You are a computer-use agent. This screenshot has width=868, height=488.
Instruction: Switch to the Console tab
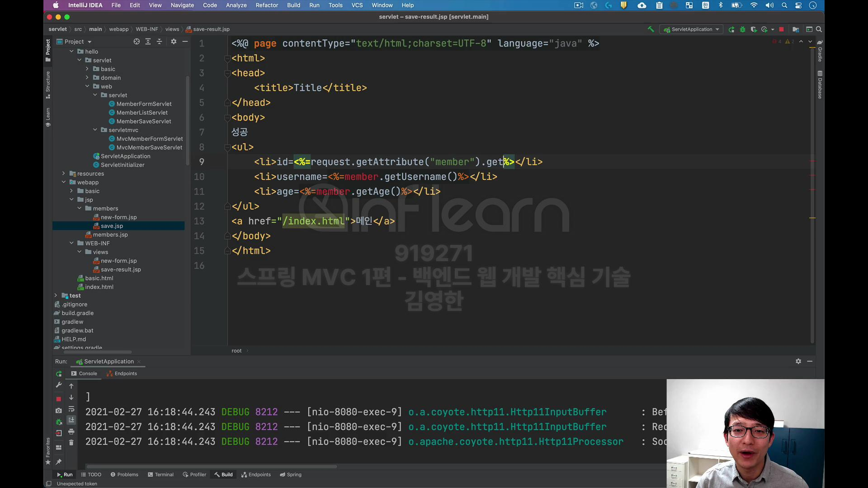click(x=84, y=374)
